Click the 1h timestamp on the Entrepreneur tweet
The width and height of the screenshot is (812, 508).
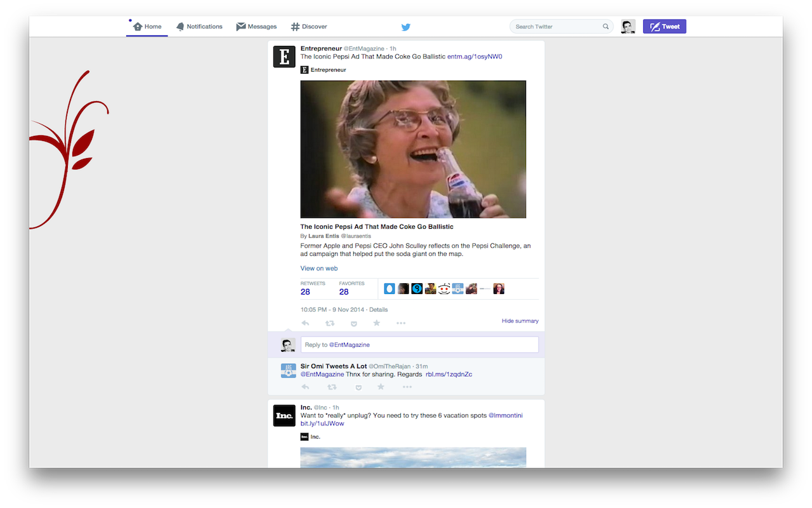click(x=393, y=49)
